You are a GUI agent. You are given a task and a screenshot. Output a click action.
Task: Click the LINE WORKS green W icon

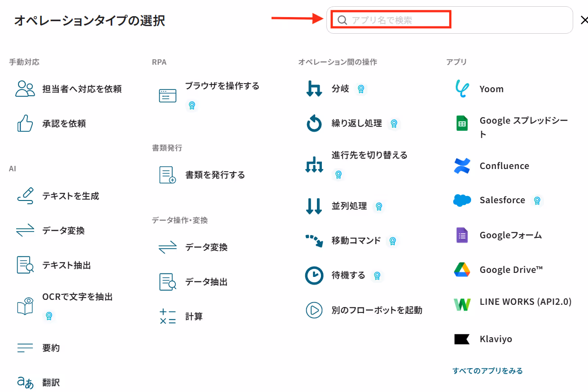[x=462, y=304]
